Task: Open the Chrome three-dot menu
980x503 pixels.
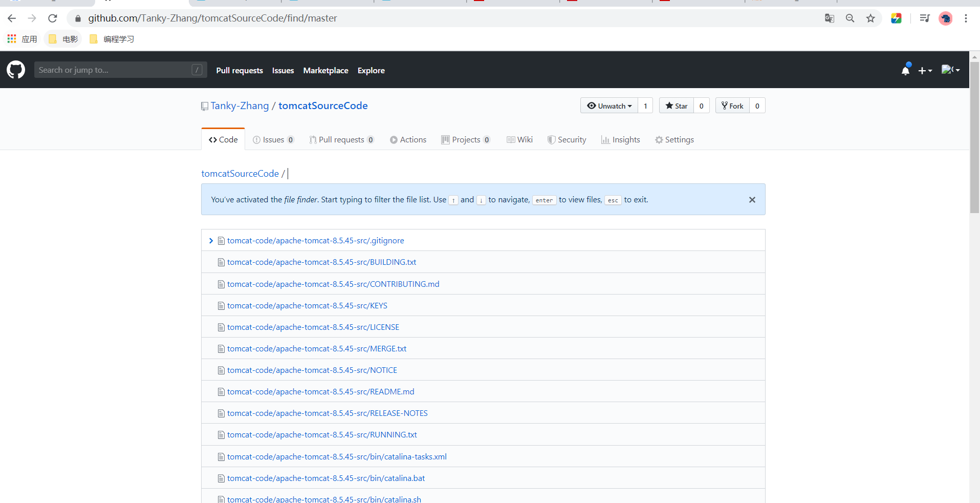Action: 966,18
